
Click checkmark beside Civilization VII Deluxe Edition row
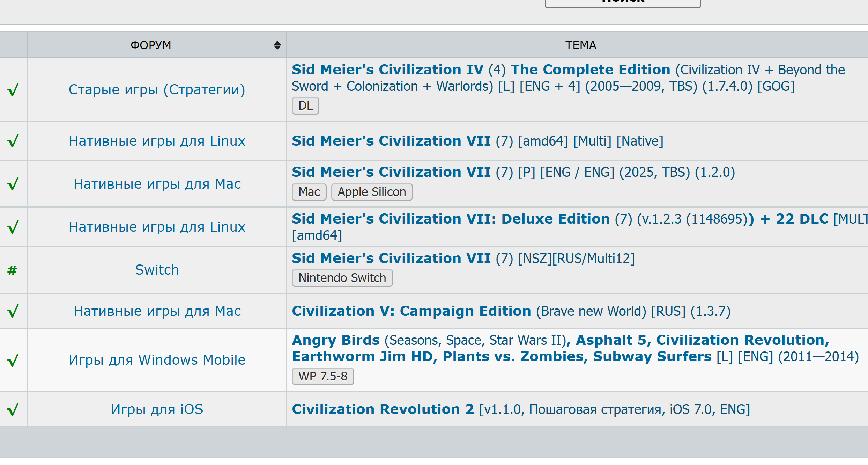13,227
